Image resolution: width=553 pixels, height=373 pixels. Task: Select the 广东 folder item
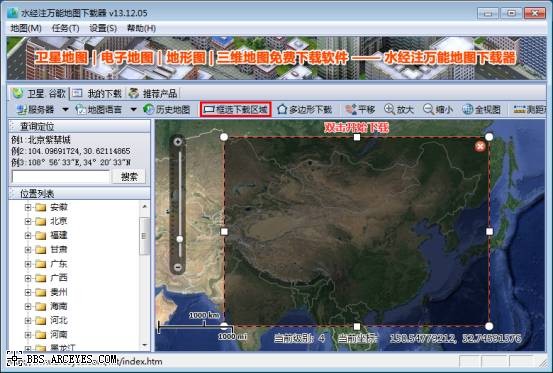point(51,264)
